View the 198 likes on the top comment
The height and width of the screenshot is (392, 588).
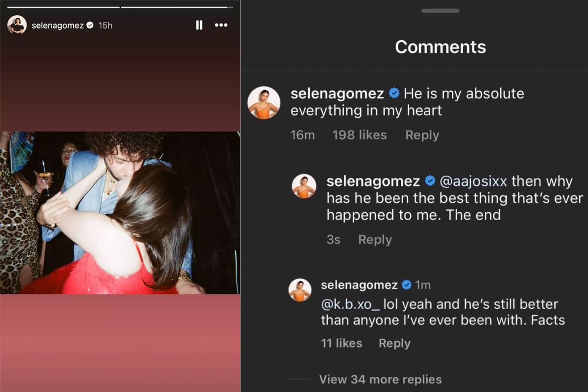point(359,135)
